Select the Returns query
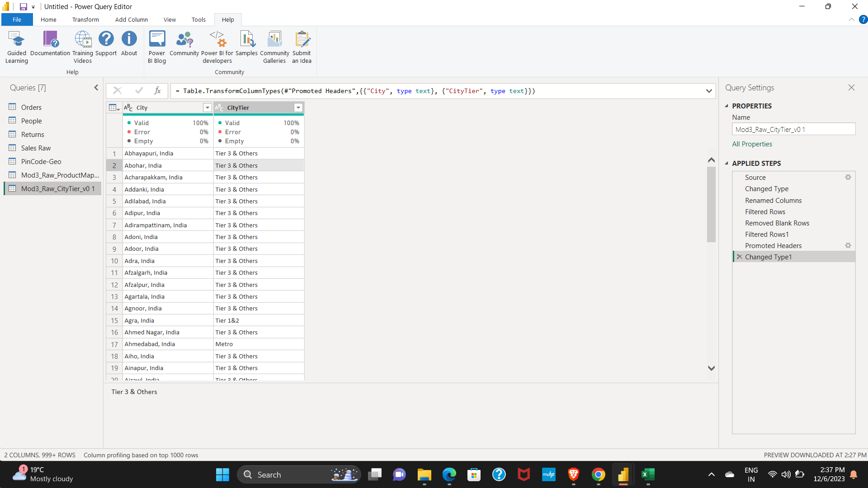 pos(52,134)
